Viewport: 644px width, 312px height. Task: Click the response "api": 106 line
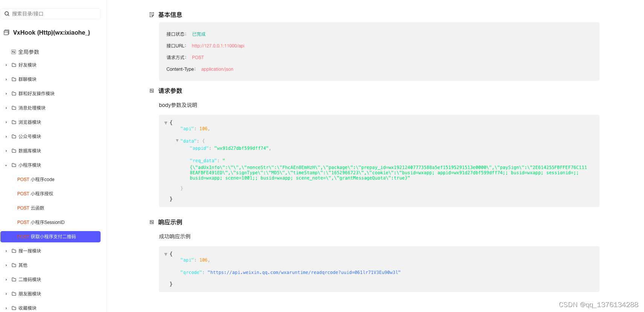point(195,260)
